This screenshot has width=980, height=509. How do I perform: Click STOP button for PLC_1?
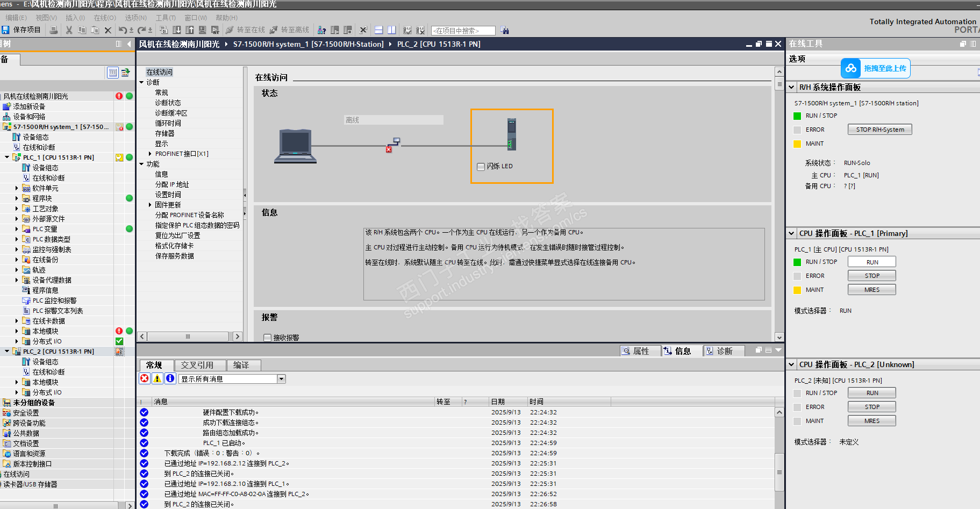coord(872,276)
